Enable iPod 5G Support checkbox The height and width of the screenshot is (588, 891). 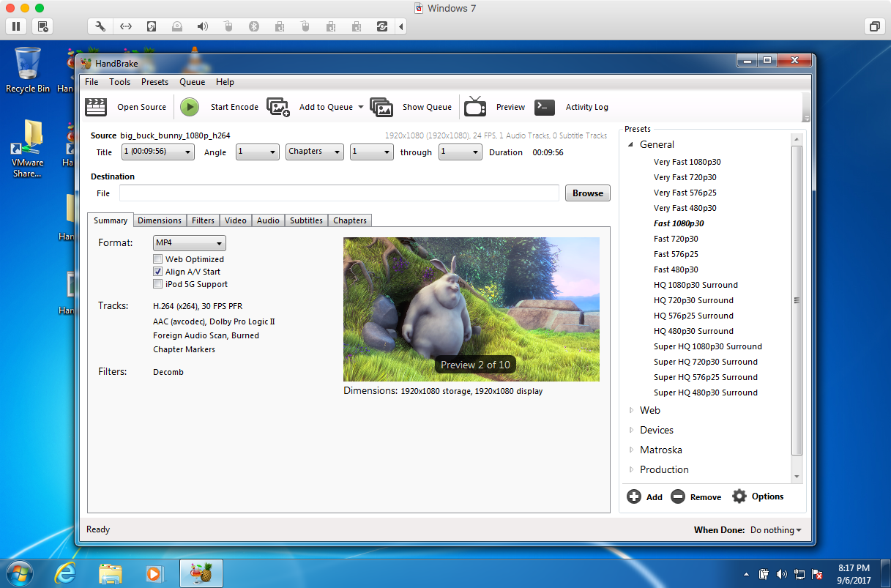coord(157,284)
